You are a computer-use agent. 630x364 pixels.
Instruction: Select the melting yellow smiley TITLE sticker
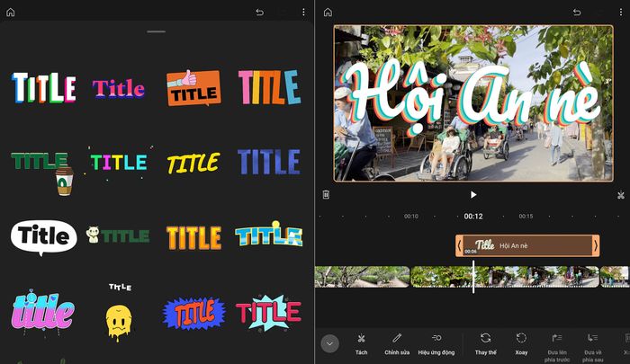pyautogui.click(x=119, y=312)
